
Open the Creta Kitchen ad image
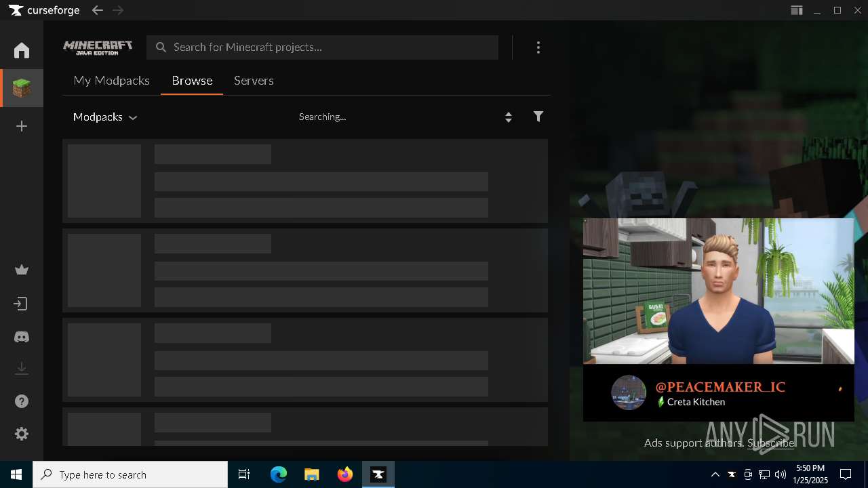(x=719, y=291)
